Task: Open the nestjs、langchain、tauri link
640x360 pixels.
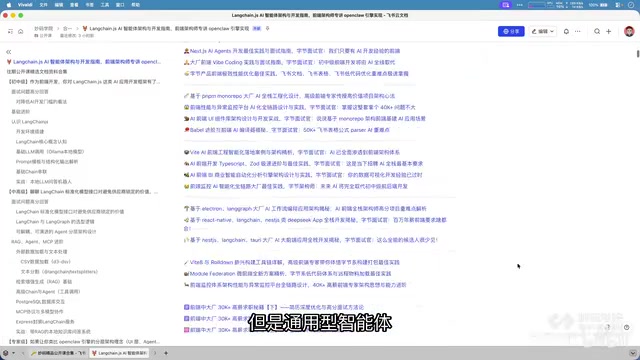Action: pos(313,240)
